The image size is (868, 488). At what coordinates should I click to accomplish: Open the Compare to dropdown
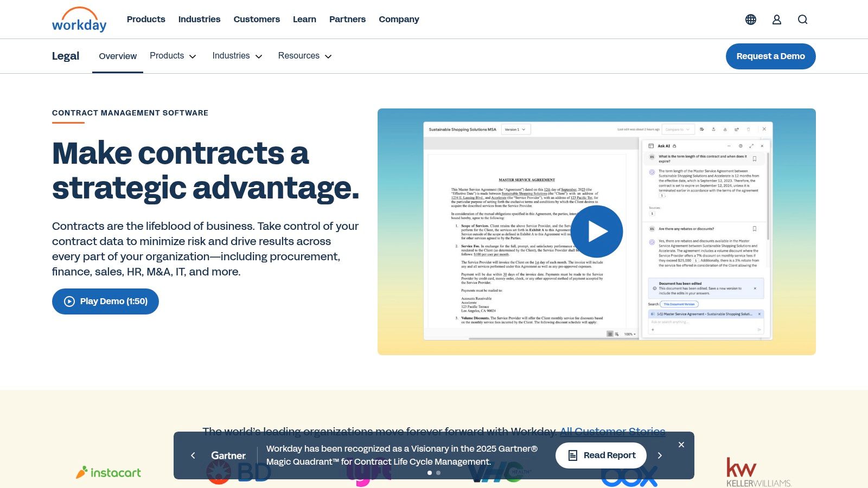point(677,129)
